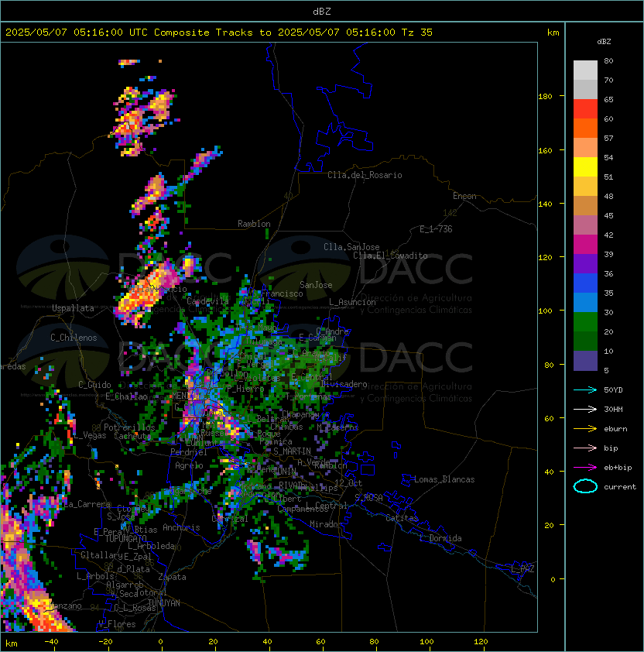
Task: Click the Cacheuta map label
Action: click(x=132, y=436)
